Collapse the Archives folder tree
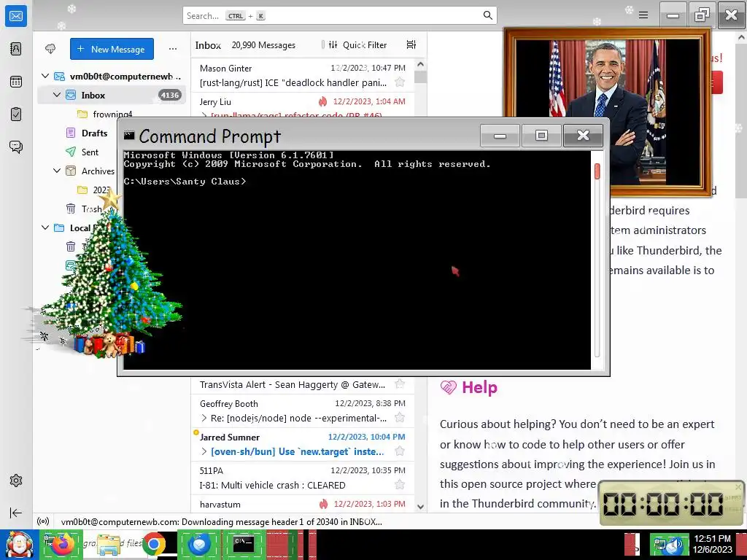This screenshot has width=747, height=560. [57, 171]
